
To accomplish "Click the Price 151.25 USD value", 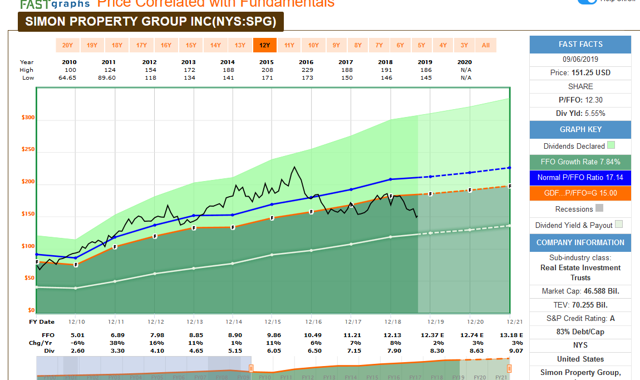I will 591,73.
